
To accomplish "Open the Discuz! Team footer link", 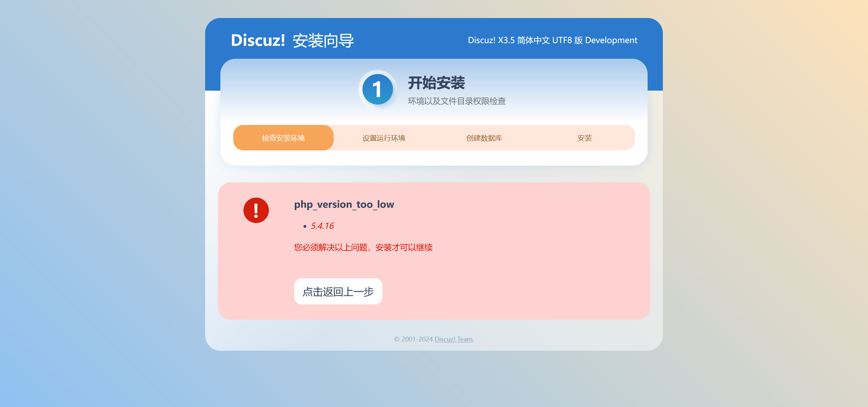I will (453, 339).
